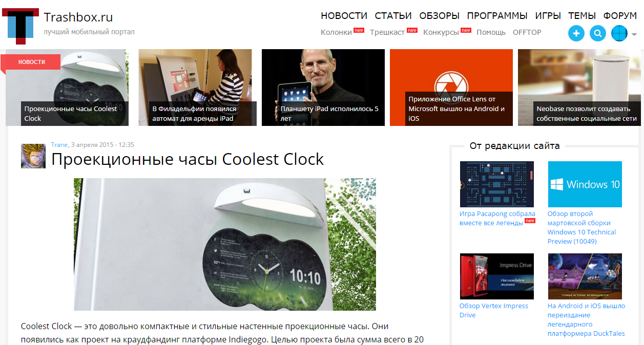Screen dimensions: 644x345
Task: Click author name Trane link
Action: pos(59,145)
